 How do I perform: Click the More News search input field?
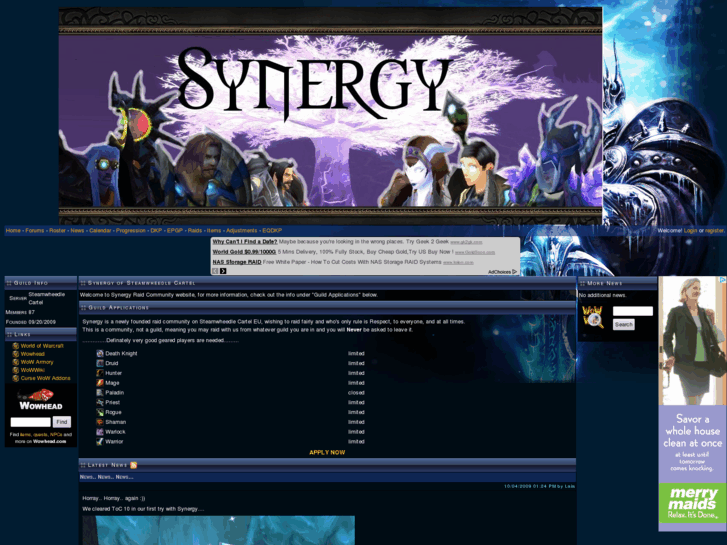click(x=633, y=311)
